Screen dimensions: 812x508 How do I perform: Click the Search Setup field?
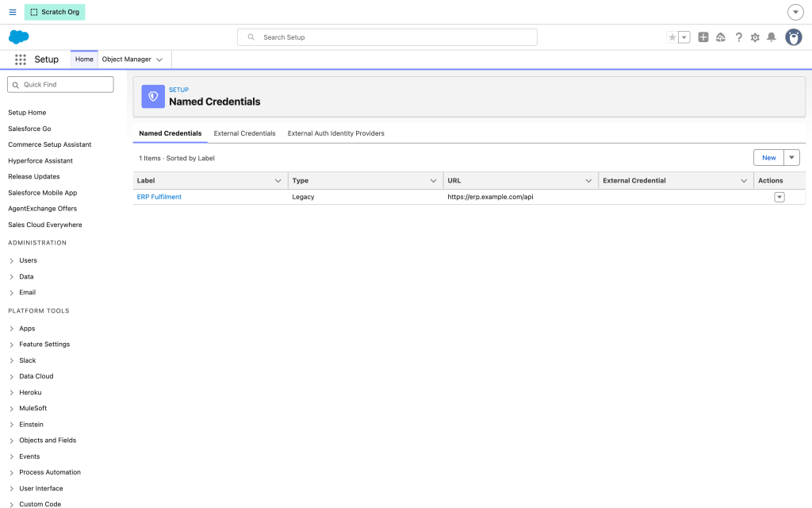pos(387,37)
